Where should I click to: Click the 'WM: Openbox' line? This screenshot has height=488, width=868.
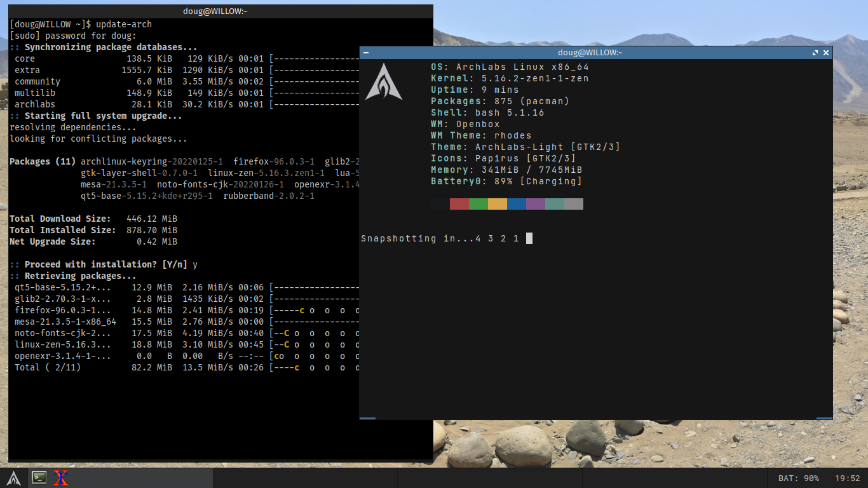point(466,124)
